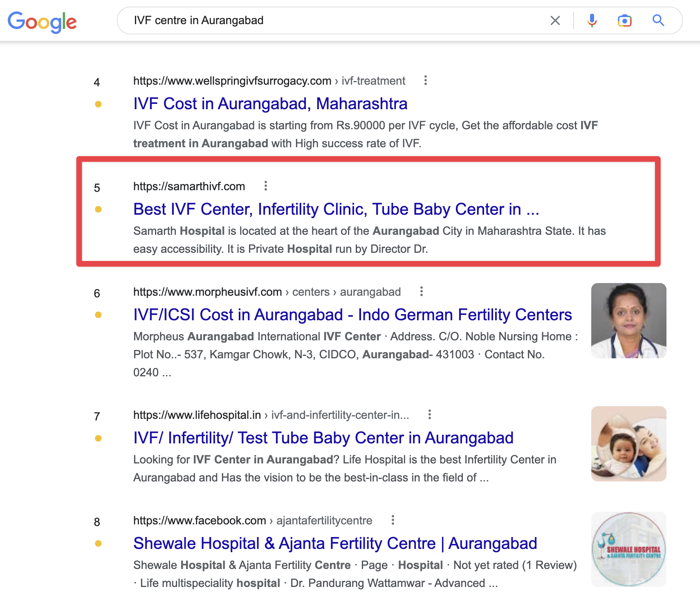Open options menu for wellspringivfsurrogacy result
Viewport: 700px width, 598px height.
pos(426,81)
